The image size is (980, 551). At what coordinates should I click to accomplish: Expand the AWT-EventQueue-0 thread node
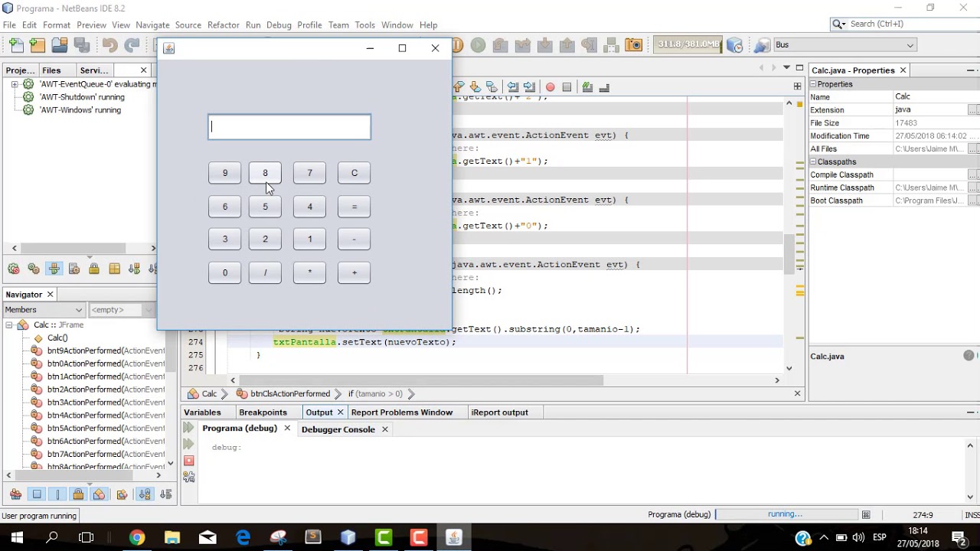[15, 84]
